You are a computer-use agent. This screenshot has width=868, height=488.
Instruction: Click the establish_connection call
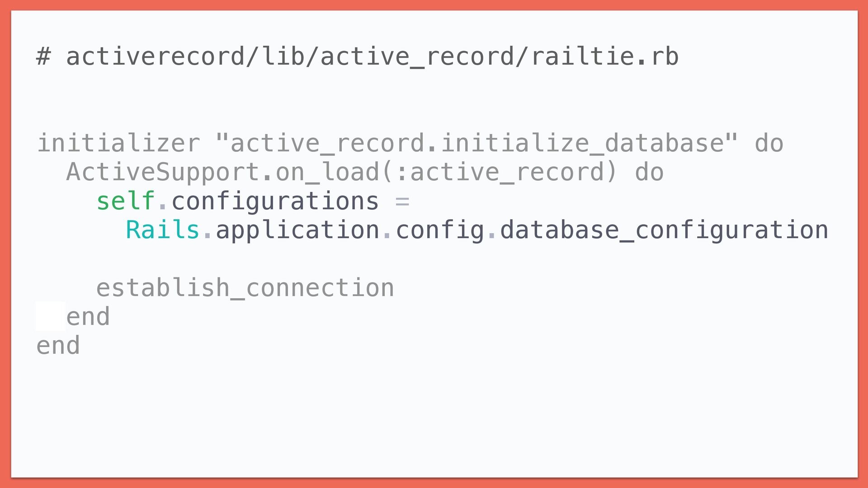(x=245, y=288)
